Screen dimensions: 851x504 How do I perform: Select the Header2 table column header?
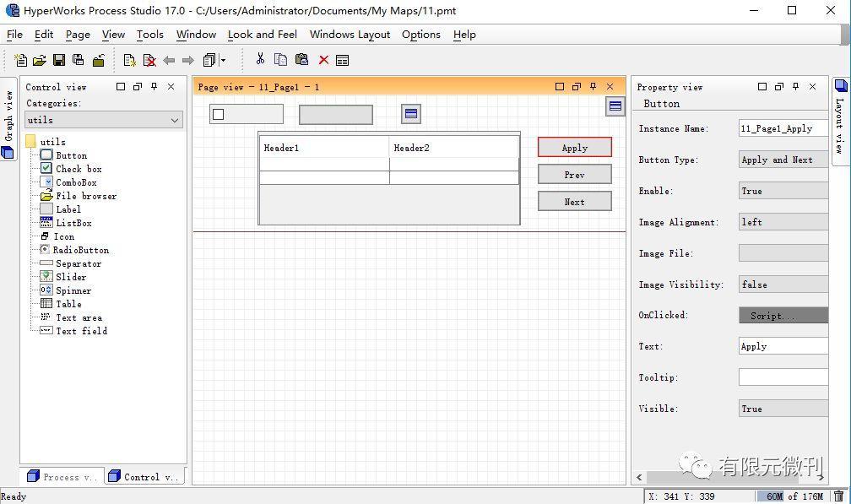[454, 148]
